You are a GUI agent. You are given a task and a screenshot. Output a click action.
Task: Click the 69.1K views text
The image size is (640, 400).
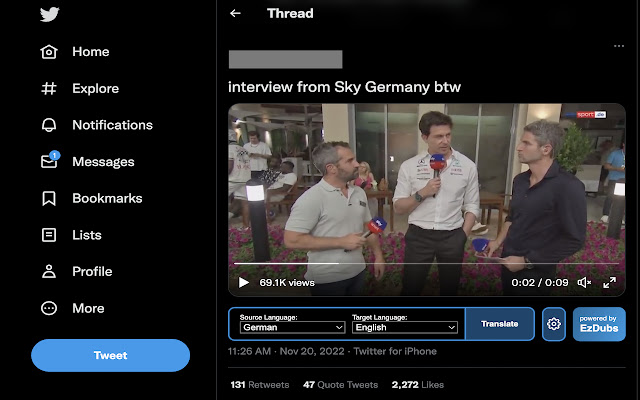click(x=287, y=282)
